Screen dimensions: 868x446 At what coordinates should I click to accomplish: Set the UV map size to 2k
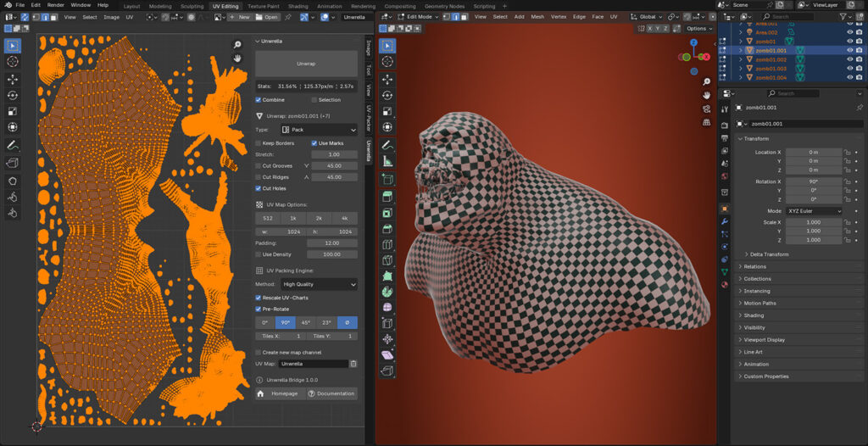coord(319,218)
